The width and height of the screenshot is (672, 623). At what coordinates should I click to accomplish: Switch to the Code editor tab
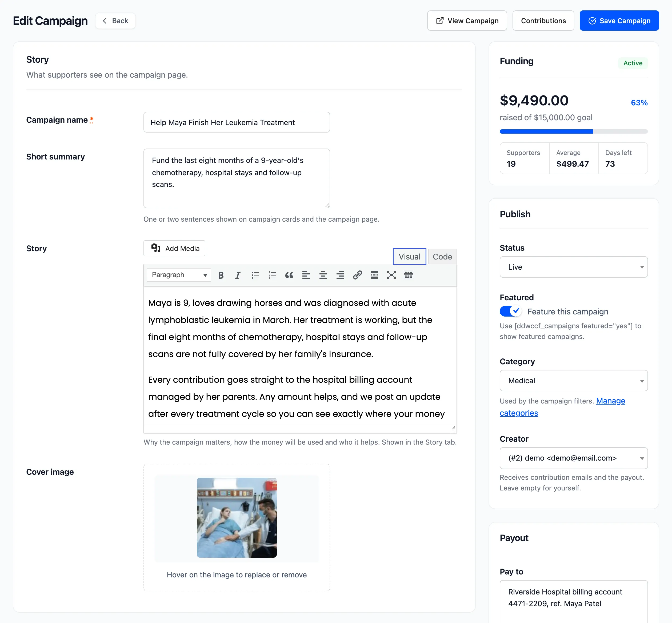pos(442,257)
